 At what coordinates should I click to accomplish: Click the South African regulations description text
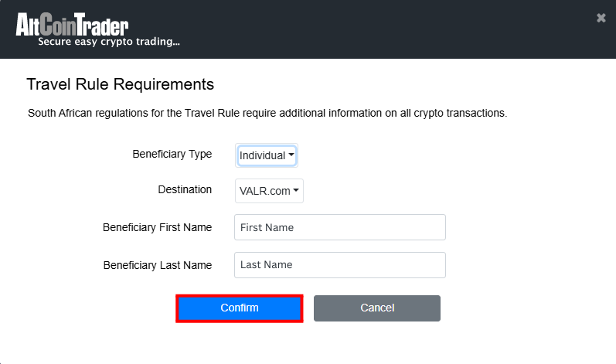tap(267, 113)
